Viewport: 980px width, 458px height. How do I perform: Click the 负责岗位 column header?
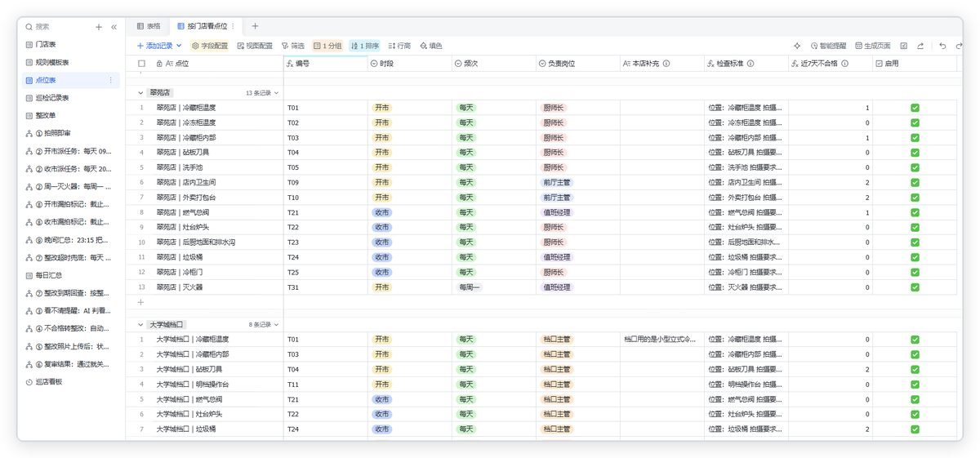(x=577, y=63)
